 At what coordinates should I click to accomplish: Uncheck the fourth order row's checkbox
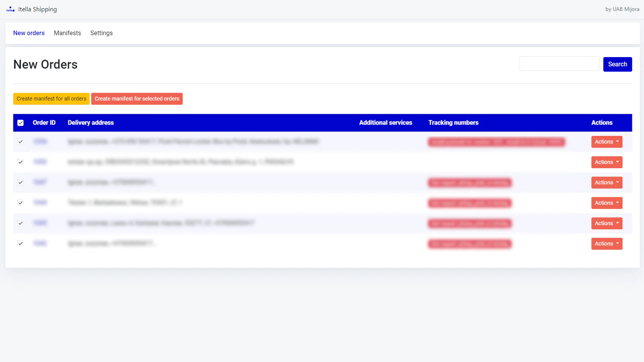click(x=21, y=203)
